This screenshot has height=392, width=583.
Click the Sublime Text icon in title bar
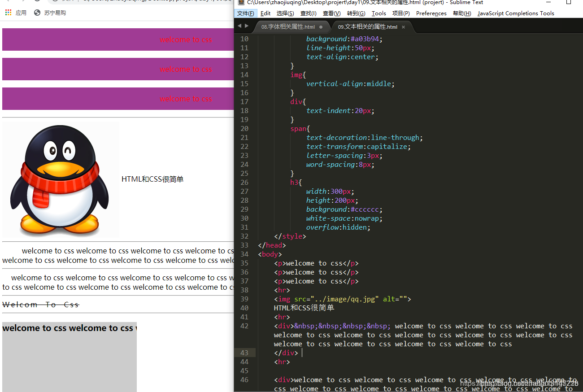coord(241,2)
